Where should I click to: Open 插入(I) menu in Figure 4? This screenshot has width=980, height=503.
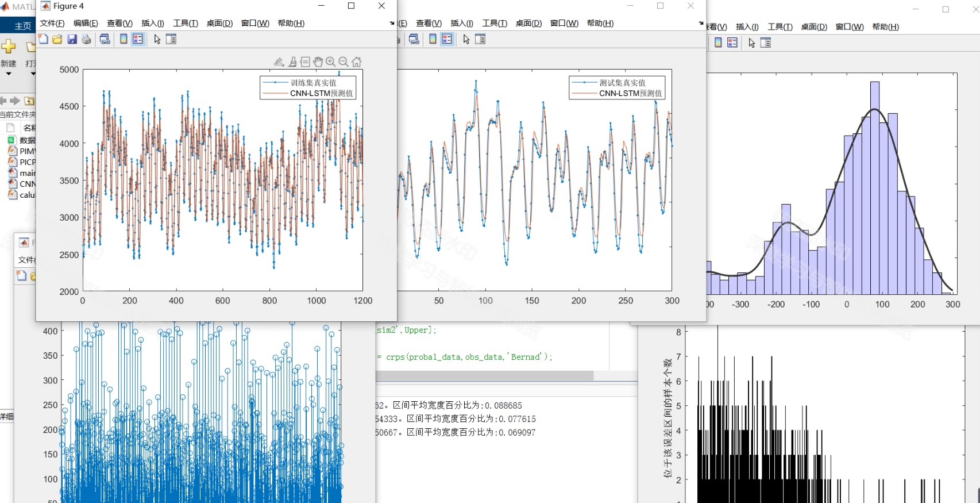tap(153, 23)
